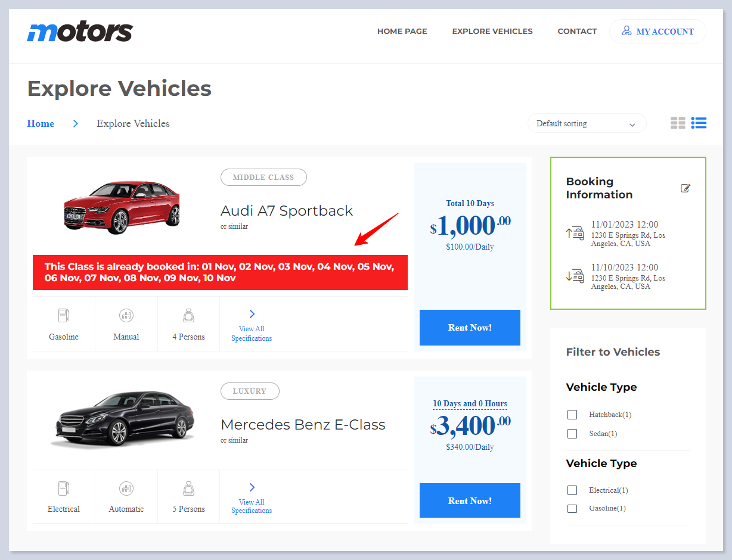Click Audi's Gasoline fuel pump icon
Image resolution: width=732 pixels, height=560 pixels.
pos(64,316)
